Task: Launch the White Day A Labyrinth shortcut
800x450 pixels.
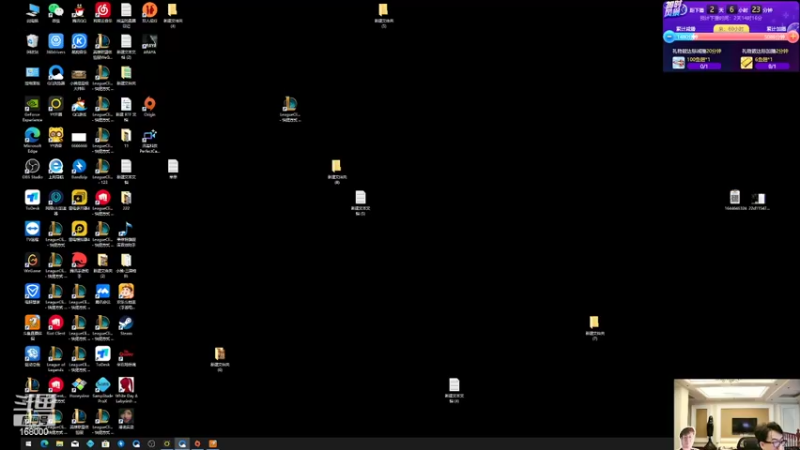Action: point(126,389)
